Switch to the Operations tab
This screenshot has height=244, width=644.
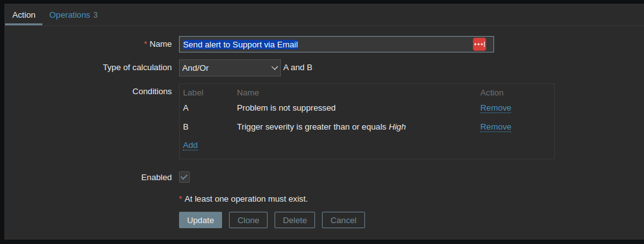[73, 15]
